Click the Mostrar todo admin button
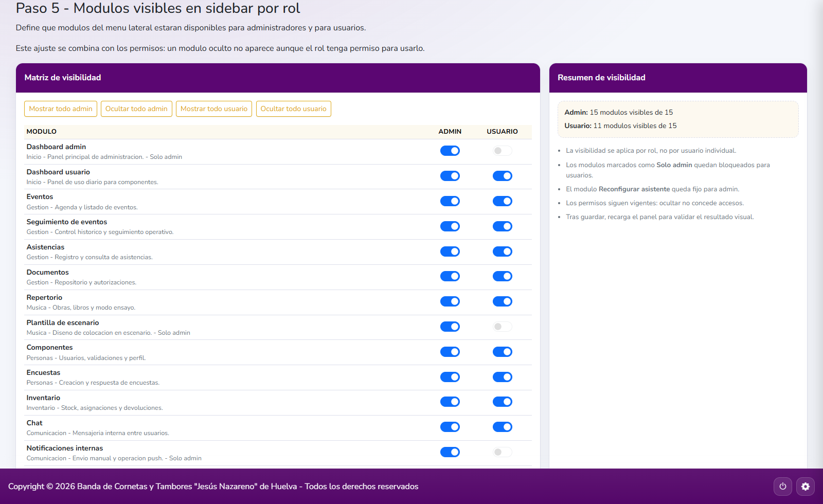823x504 pixels. pos(60,109)
